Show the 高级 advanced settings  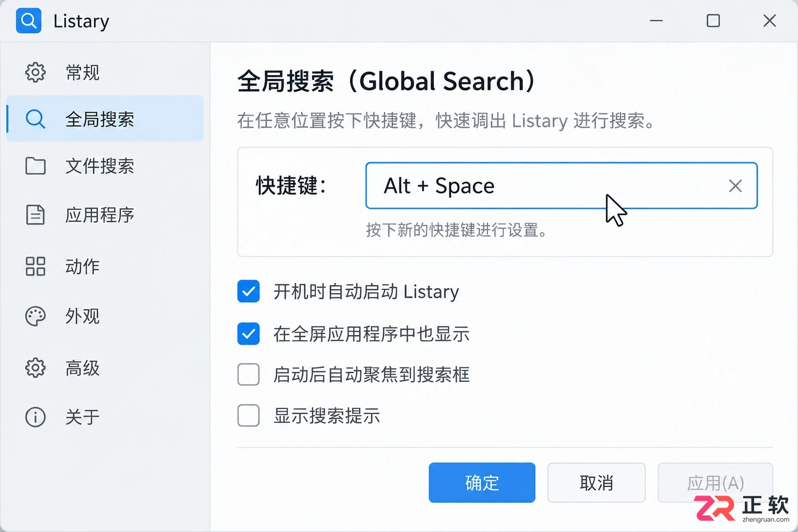pyautogui.click(x=105, y=367)
